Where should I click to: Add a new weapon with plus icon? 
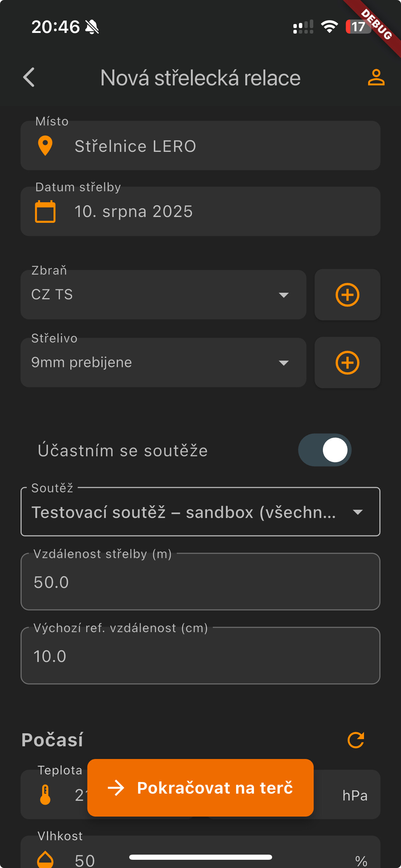click(x=347, y=295)
